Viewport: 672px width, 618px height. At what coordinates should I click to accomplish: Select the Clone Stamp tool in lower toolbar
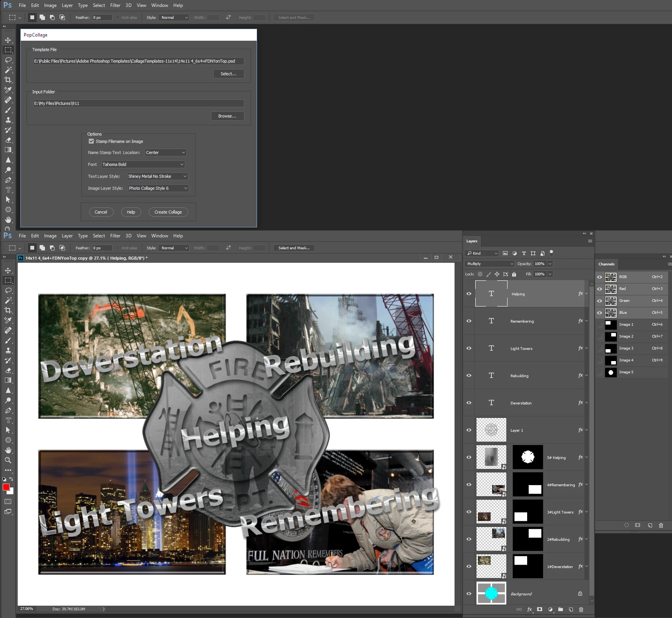[8, 350]
